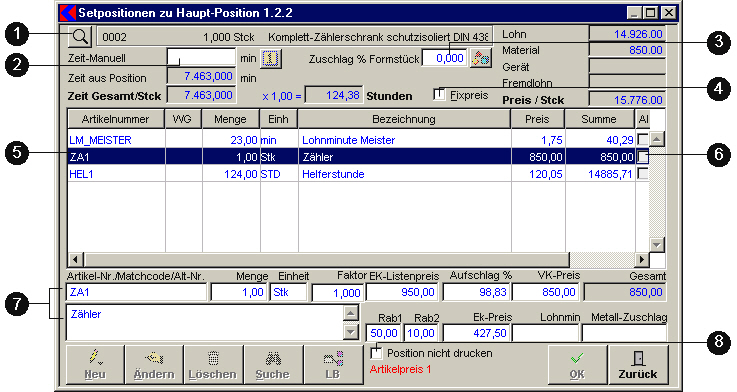Click the Artikelnummer column header
The width and height of the screenshot is (737, 392).
click(x=116, y=119)
